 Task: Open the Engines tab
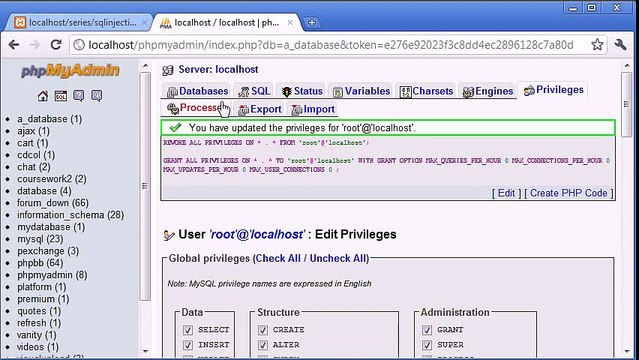click(488, 91)
